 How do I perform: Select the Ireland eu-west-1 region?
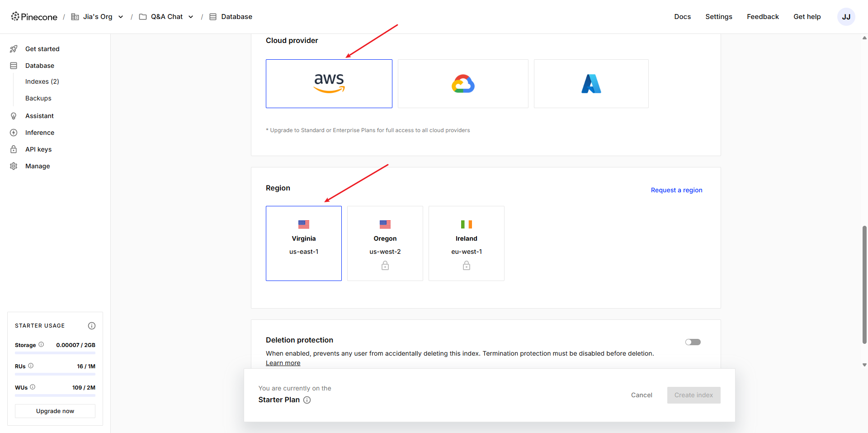click(x=467, y=243)
